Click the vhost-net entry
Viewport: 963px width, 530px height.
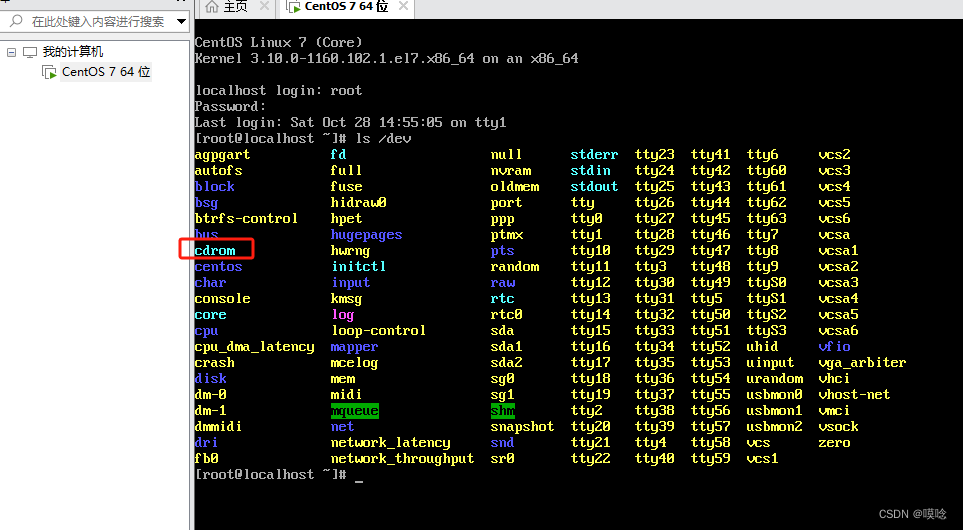854,394
